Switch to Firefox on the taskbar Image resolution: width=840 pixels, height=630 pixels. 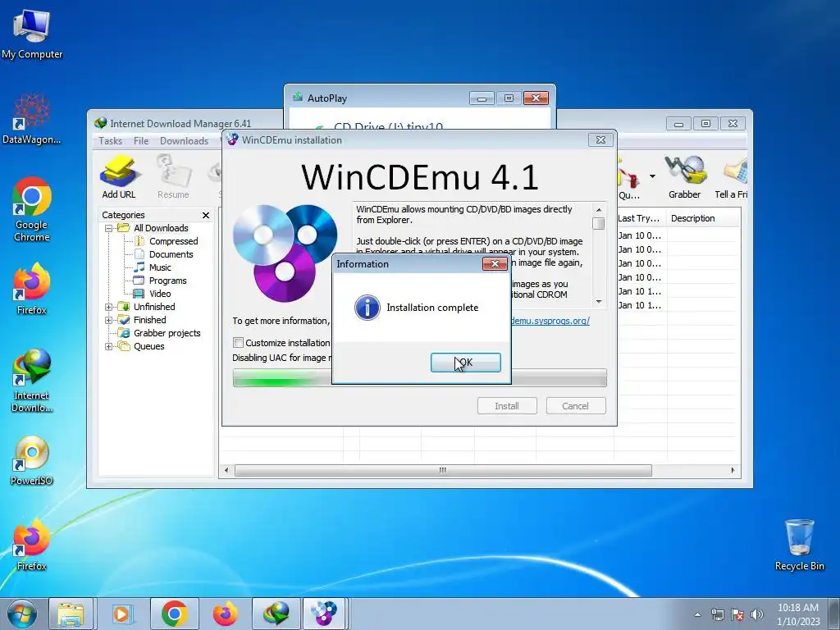pyautogui.click(x=226, y=614)
